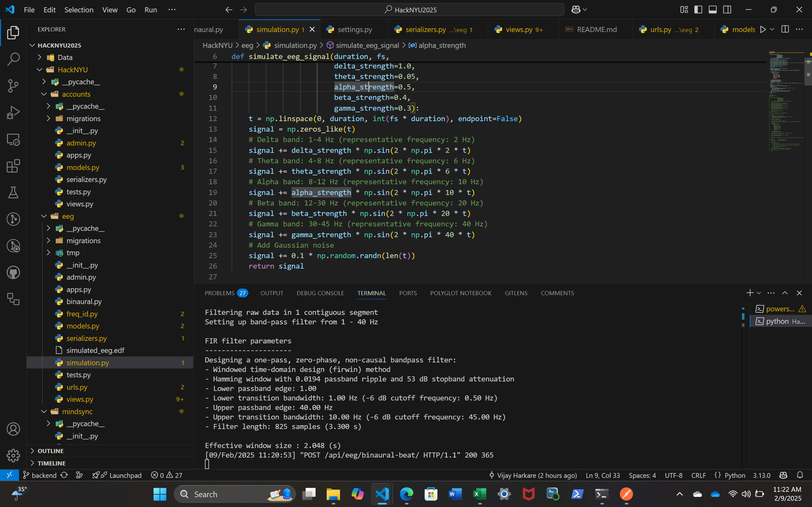Expand the OUTLINE section

pyautogui.click(x=51, y=451)
